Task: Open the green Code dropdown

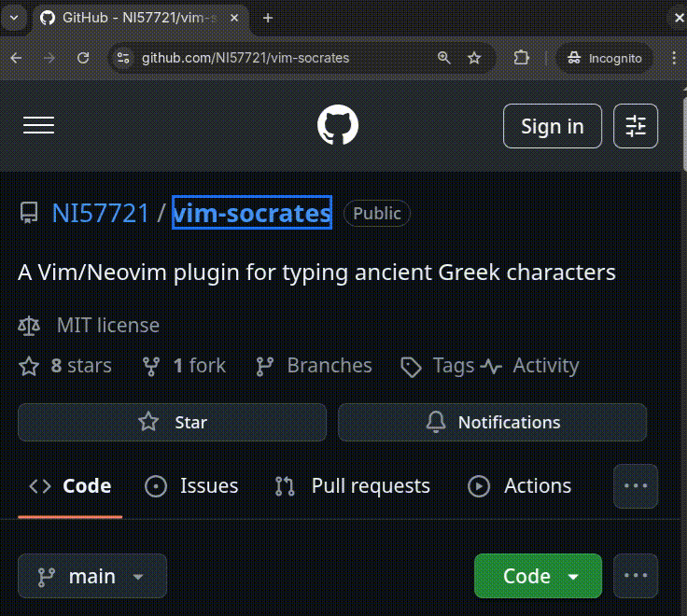Action: [538, 576]
